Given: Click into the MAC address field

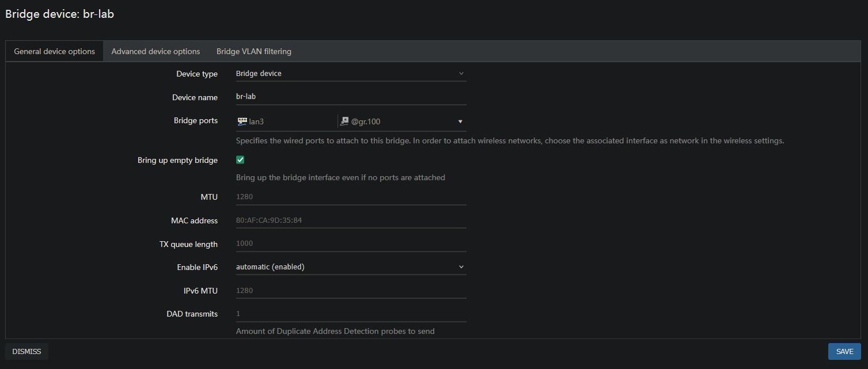Looking at the screenshot, I should pyautogui.click(x=351, y=220).
